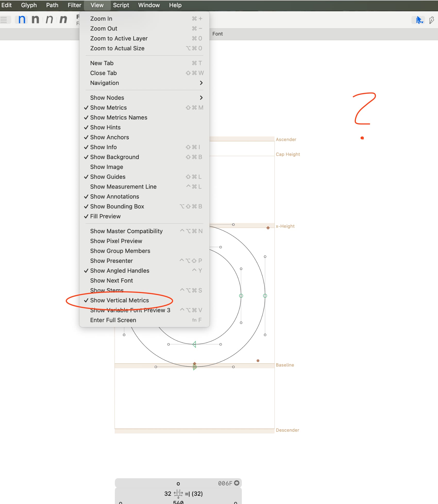Activate the blue Select arrow tool
Screen dimensions: 438x504
419,20
